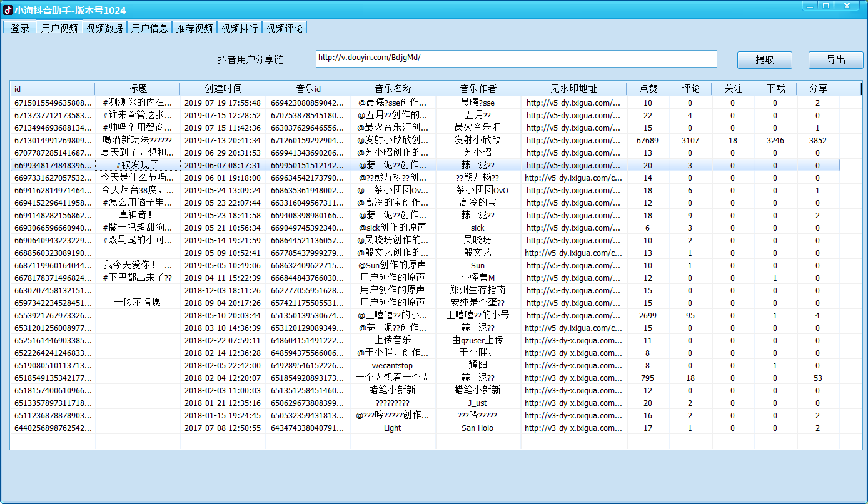868x504 pixels.
Task: Click the 音乐作者 column header
Action: pos(478,89)
